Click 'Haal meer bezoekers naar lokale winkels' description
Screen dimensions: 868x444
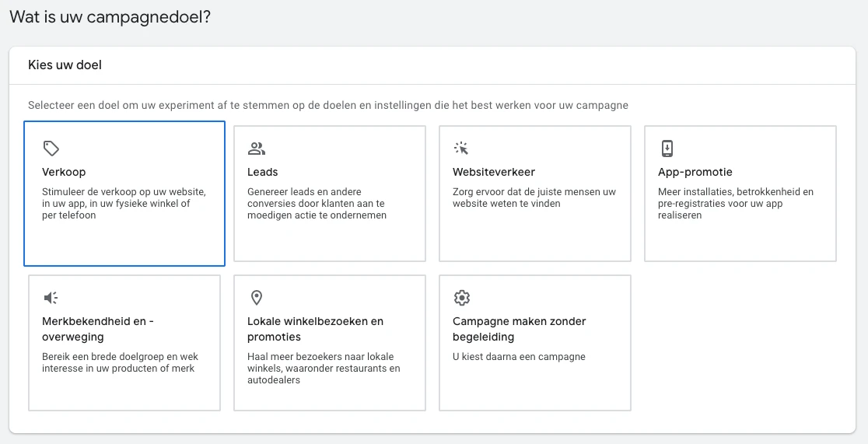point(324,368)
